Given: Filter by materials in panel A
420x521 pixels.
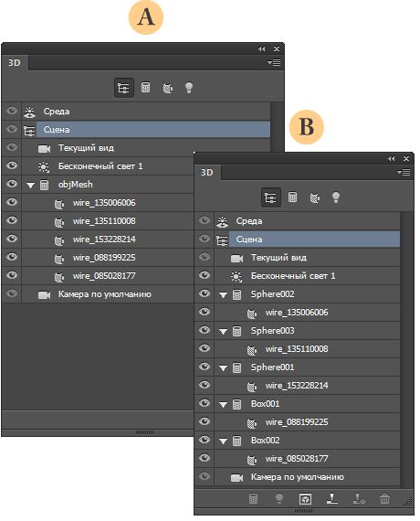Looking at the screenshot, I should click(168, 88).
